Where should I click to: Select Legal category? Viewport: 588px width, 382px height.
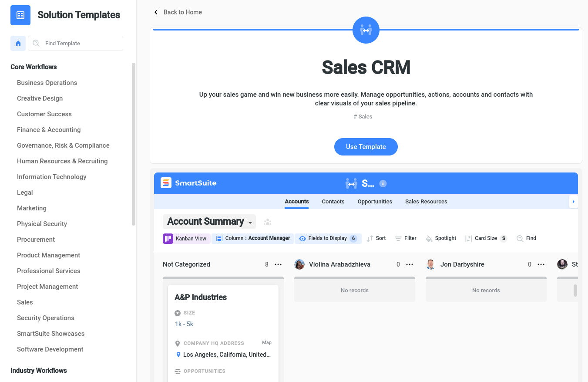(25, 193)
